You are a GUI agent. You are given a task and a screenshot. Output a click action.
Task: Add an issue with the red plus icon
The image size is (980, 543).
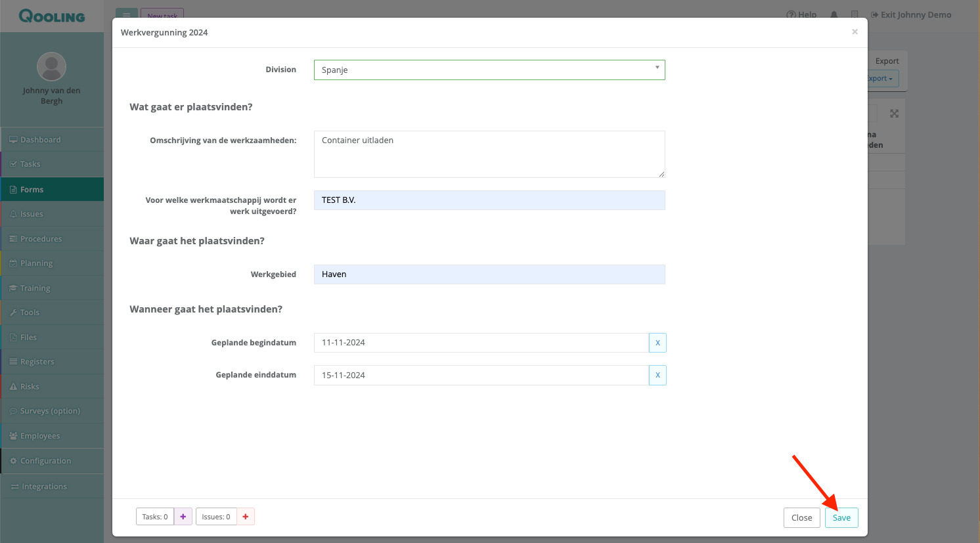pyautogui.click(x=246, y=517)
